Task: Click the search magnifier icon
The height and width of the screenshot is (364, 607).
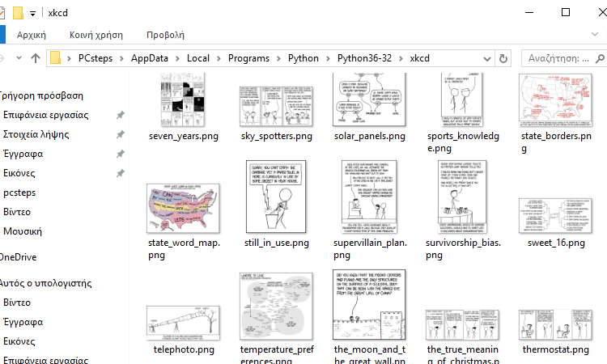Action: click(600, 59)
